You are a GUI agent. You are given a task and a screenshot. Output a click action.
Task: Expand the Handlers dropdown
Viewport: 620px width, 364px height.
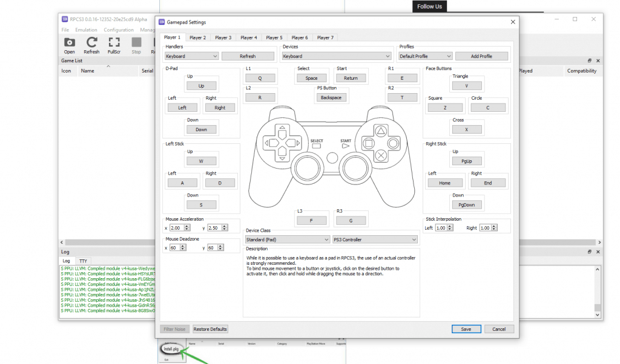(x=191, y=56)
